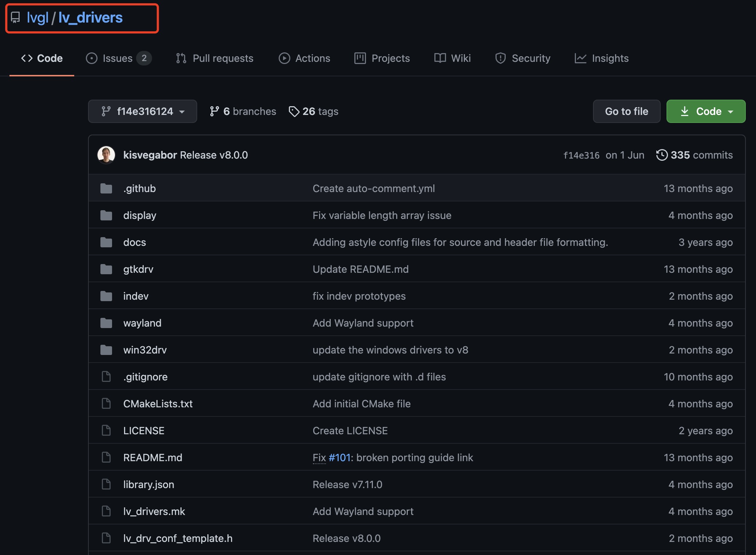
Task: Click the file icon for lv_drv_conf_template.h
Action: click(106, 538)
